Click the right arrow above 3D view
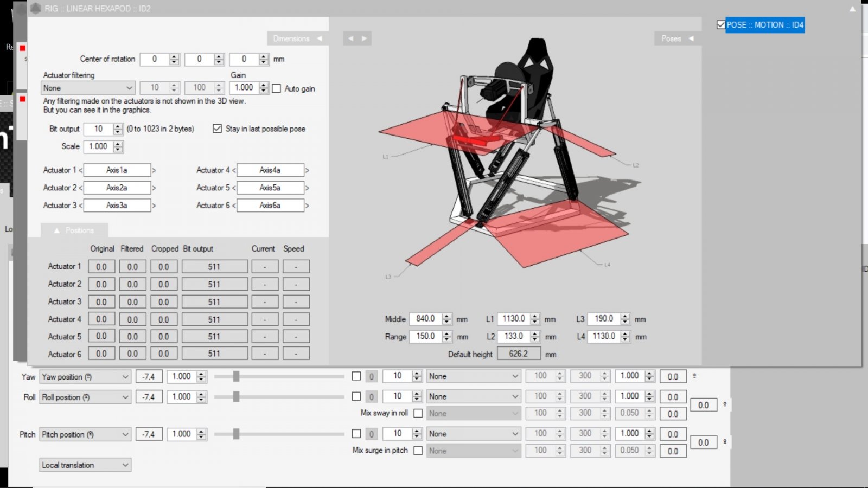 click(x=365, y=38)
